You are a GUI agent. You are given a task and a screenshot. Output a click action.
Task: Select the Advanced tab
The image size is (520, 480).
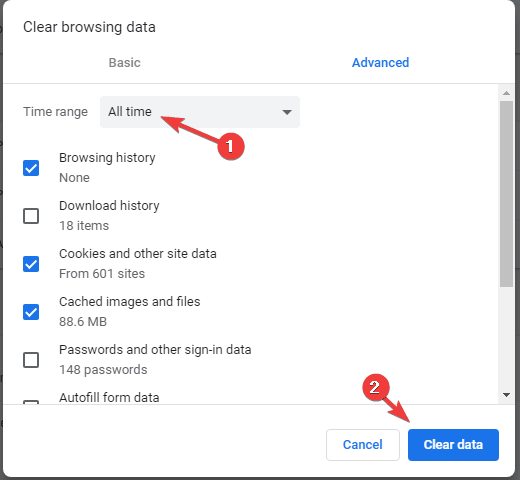[x=380, y=63]
